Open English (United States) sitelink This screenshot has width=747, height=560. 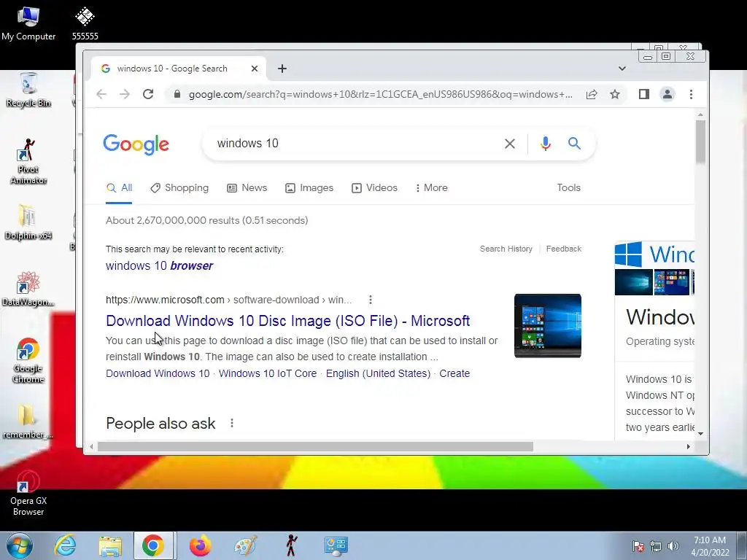pos(379,373)
